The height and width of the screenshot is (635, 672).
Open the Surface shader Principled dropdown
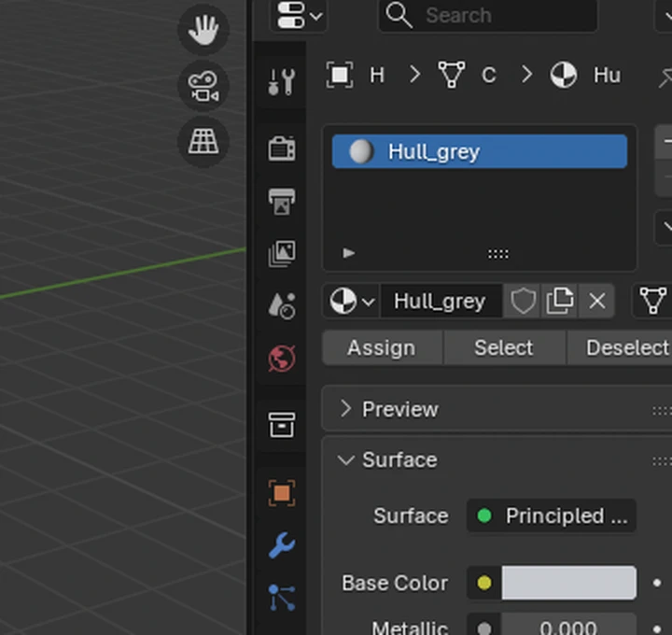552,515
